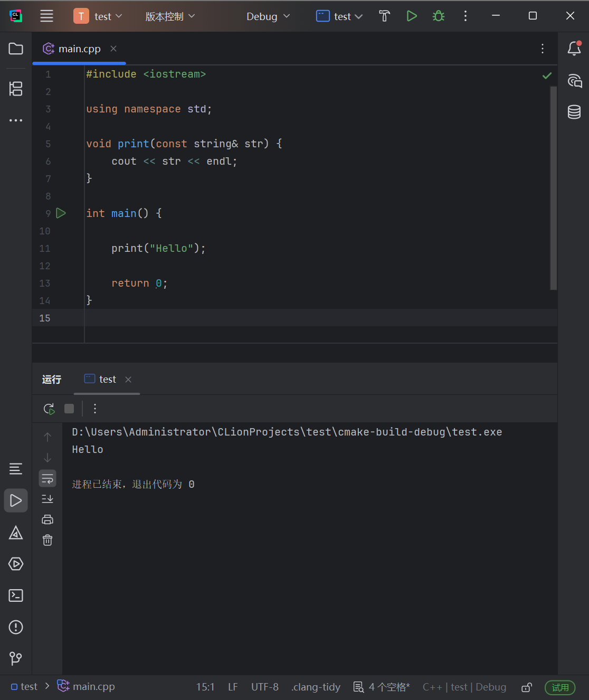Toggle the read-only lock icon

tap(526, 687)
